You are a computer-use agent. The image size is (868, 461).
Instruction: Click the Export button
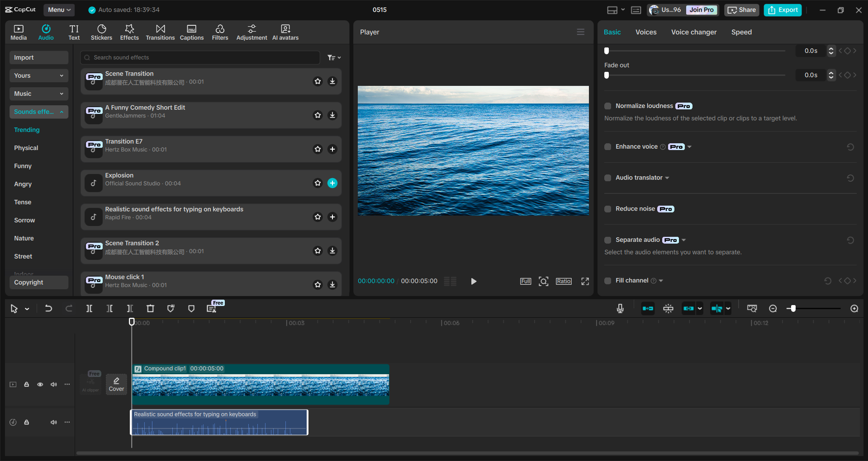click(782, 9)
